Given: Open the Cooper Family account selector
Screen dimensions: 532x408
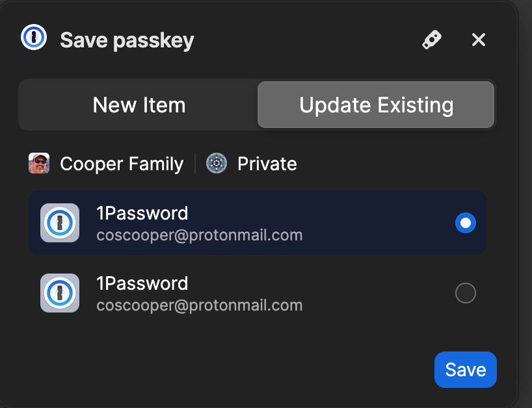Looking at the screenshot, I should [x=121, y=164].
